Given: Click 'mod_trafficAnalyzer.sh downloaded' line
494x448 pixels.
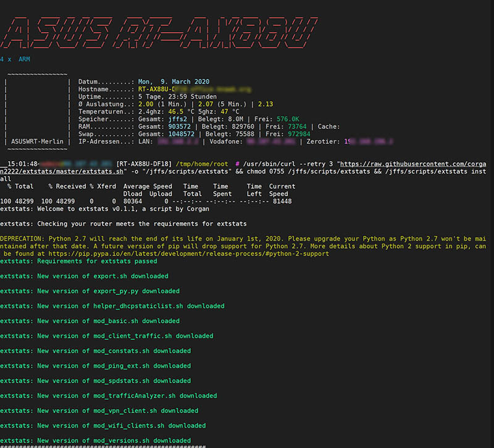Looking at the screenshot, I should point(109,396).
